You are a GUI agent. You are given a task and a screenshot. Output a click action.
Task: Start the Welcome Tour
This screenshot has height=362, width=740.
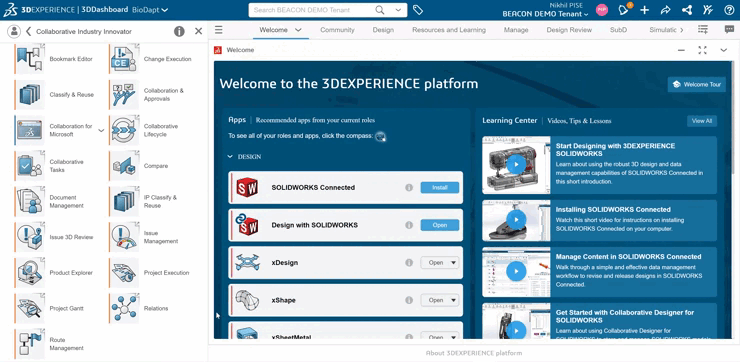pos(697,84)
